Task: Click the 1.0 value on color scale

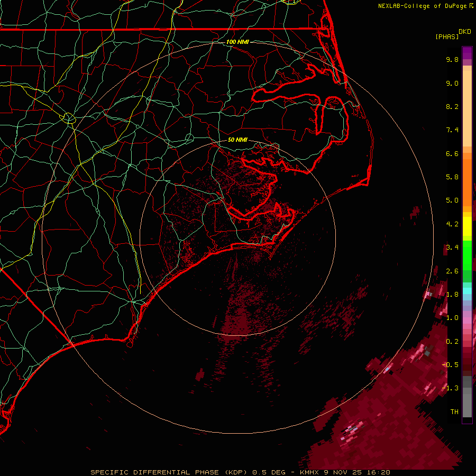Action: [452, 318]
